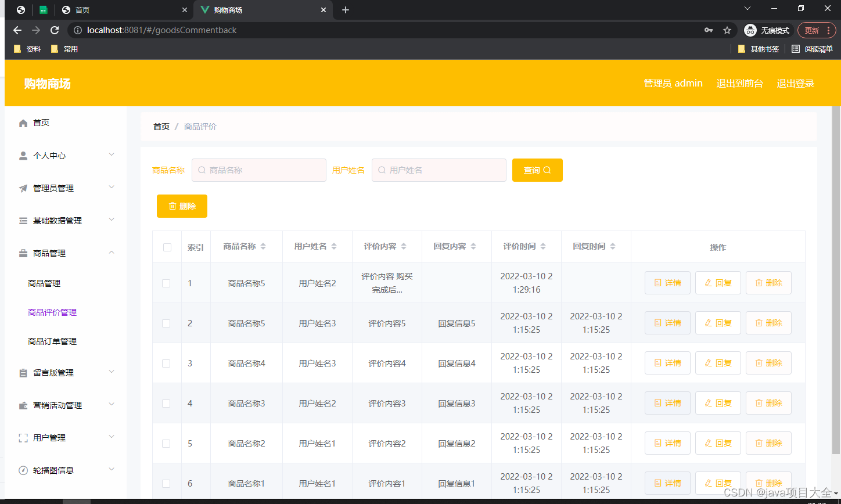Expand the 留言版管理 submenu arrow
Viewport: 841px width, 504px height.
[x=112, y=372]
